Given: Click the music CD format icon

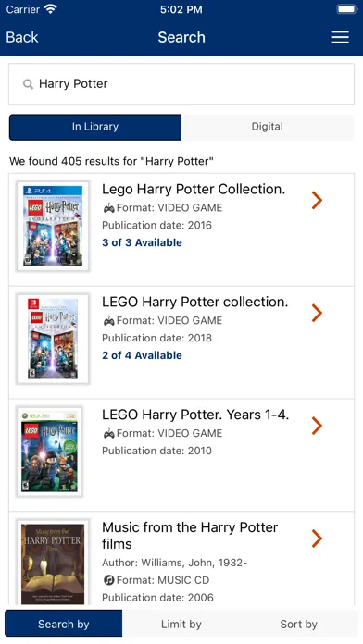Looking at the screenshot, I should point(108,580).
